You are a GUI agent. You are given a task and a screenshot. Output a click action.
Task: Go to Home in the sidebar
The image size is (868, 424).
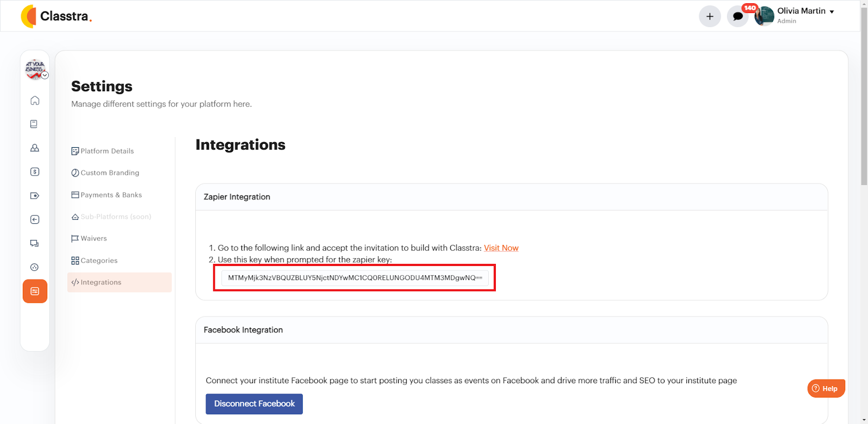pos(35,100)
